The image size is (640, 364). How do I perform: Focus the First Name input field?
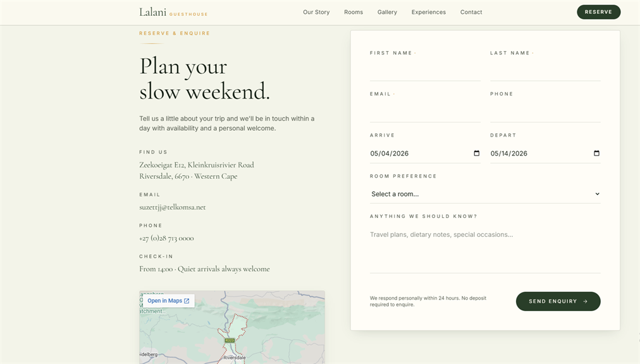tap(426, 71)
